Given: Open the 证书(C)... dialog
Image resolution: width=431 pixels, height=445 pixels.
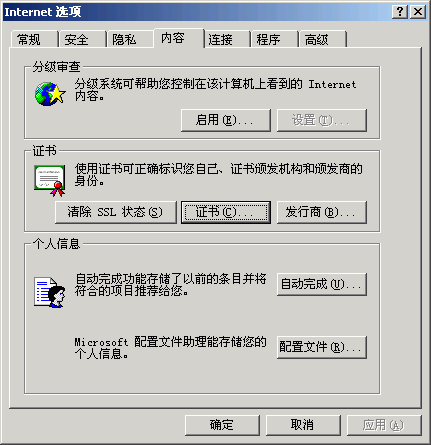Looking at the screenshot, I should click(x=226, y=212).
